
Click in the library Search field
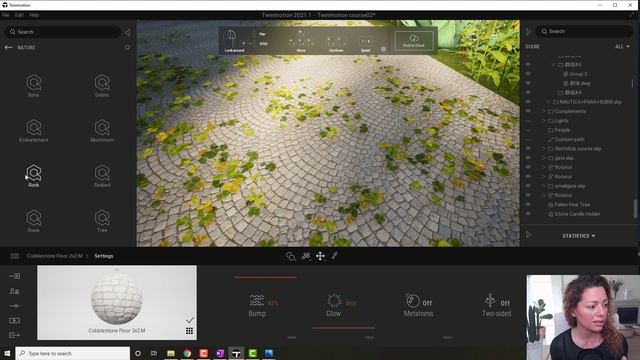(63, 32)
